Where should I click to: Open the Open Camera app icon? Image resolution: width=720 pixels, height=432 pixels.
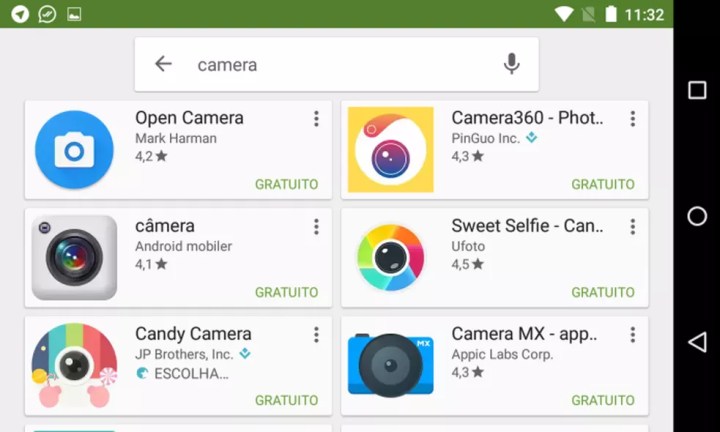[x=74, y=149]
